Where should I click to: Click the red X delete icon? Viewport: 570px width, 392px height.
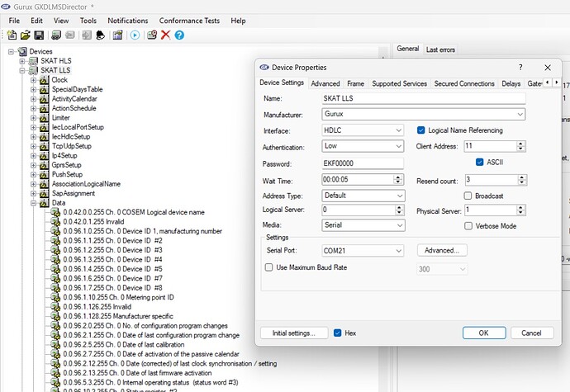tap(166, 35)
